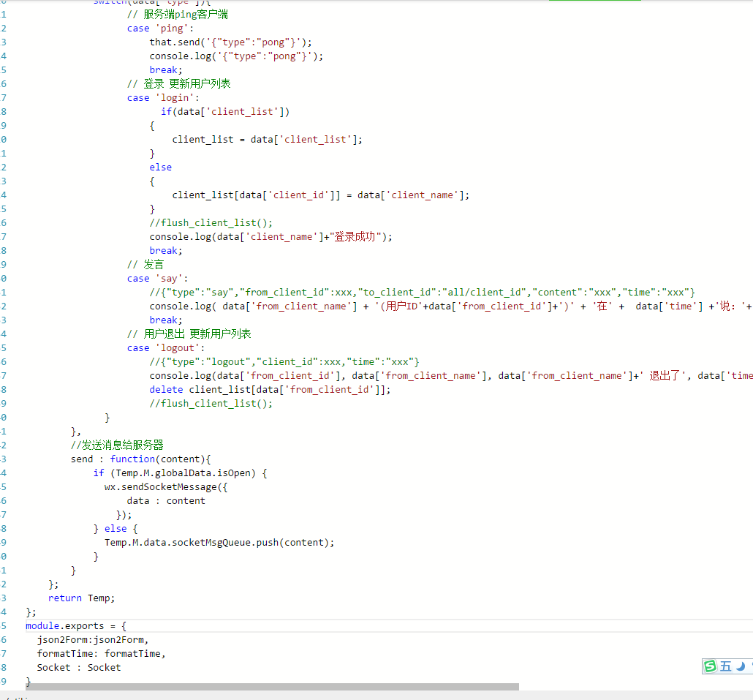
Task: Click the 'return Temp;' statement
Action: click(x=82, y=598)
